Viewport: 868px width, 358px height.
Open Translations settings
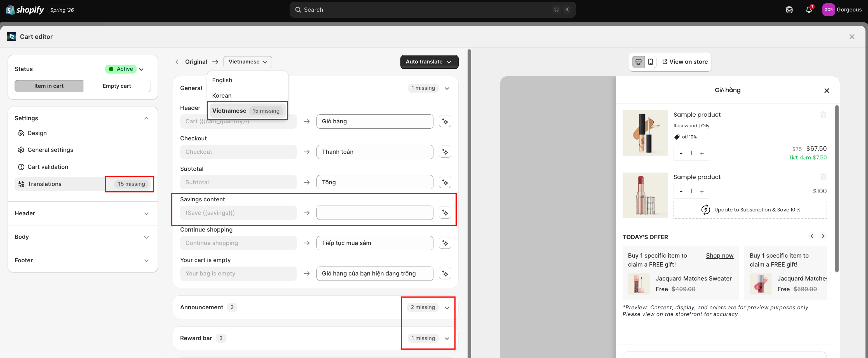pos(83,184)
